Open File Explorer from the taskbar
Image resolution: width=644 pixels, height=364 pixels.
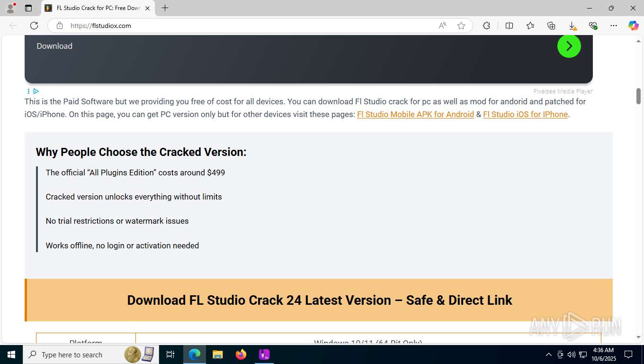(x=217, y=355)
